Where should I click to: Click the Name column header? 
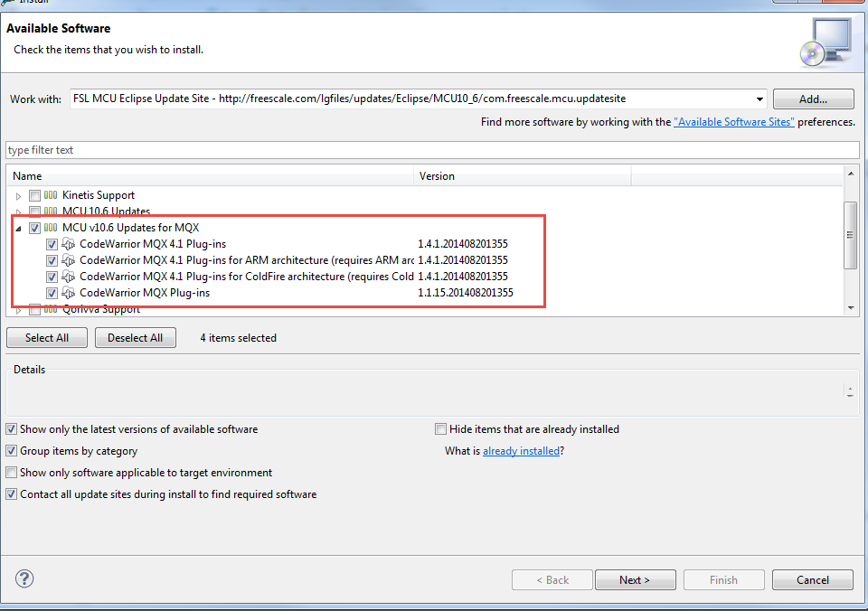coord(210,176)
